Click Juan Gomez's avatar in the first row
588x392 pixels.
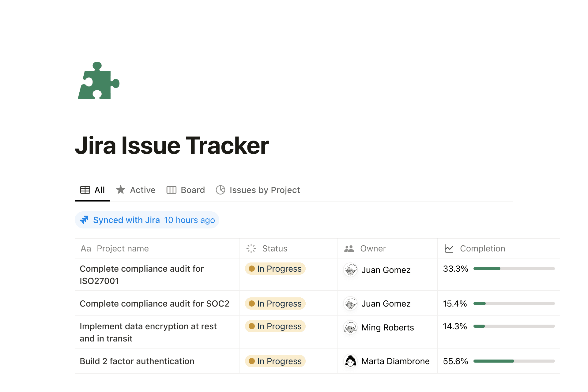(350, 270)
